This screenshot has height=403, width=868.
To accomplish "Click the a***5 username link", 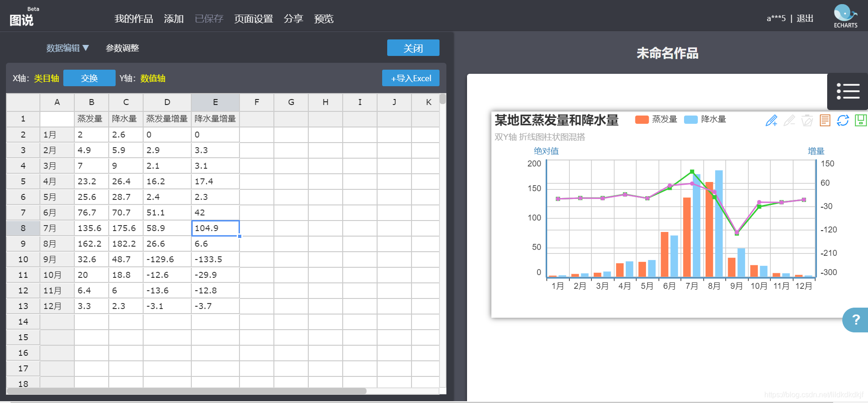I will 776,18.
